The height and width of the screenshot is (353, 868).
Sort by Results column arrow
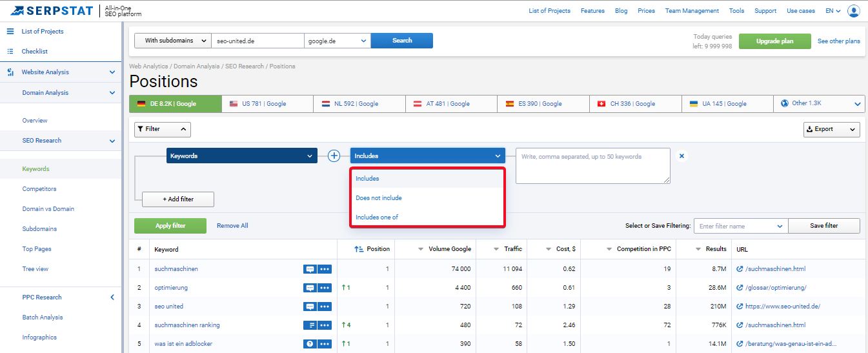699,249
